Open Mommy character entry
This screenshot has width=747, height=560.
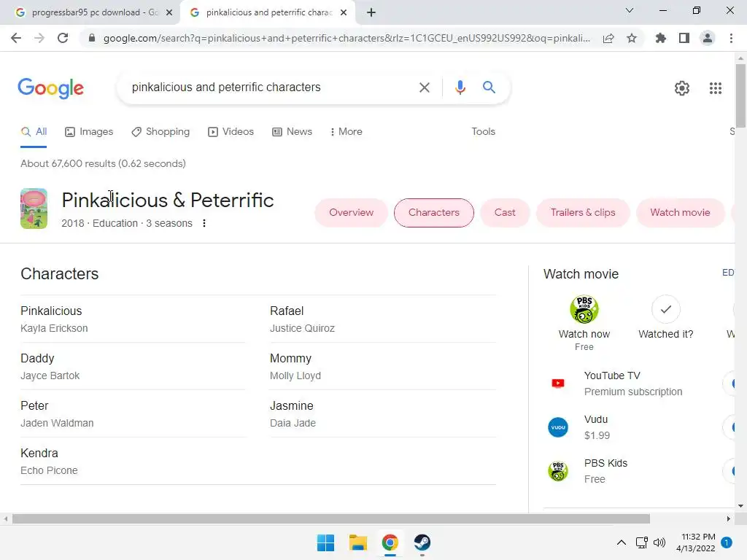pos(383,367)
